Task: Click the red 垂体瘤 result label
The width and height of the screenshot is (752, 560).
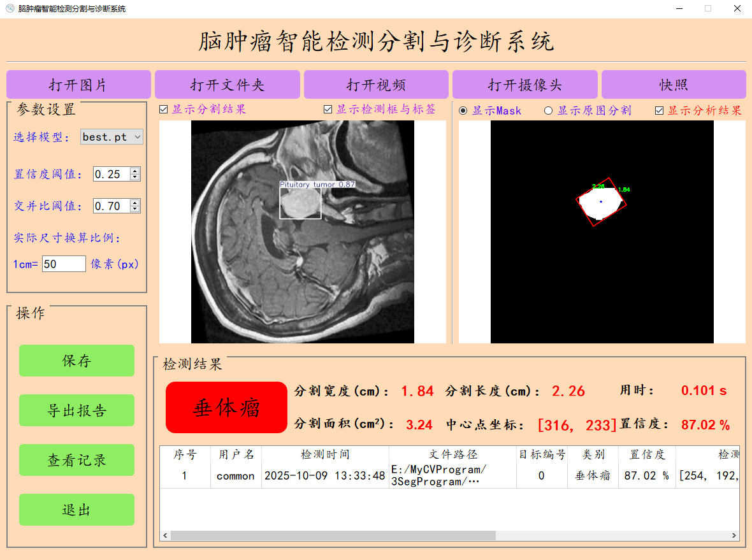Action: click(226, 408)
